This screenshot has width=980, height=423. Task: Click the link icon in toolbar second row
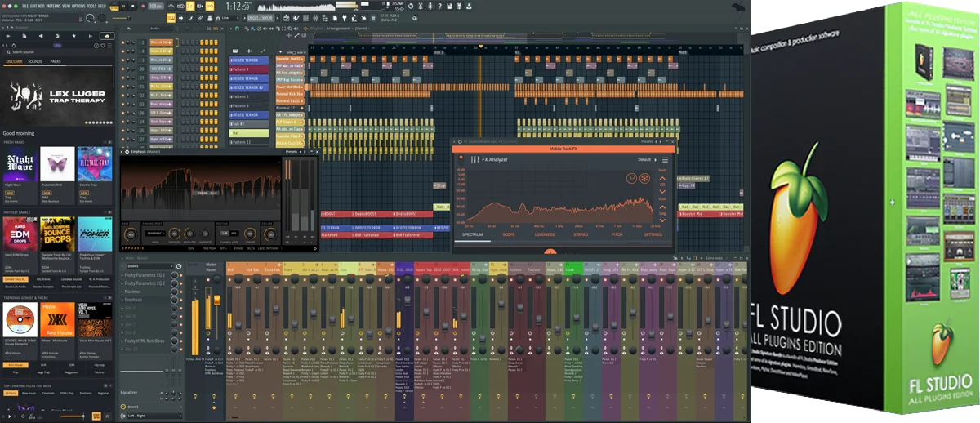coord(200,18)
